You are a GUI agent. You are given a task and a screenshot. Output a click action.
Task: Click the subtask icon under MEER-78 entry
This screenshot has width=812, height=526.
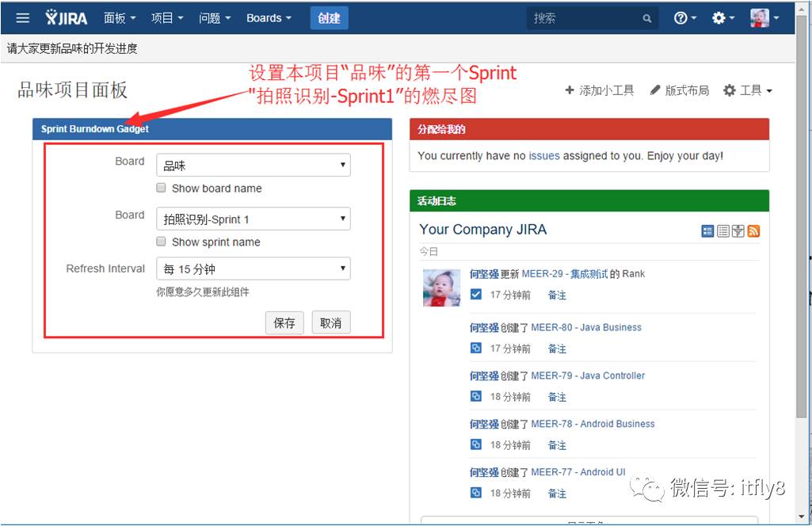tap(476, 444)
